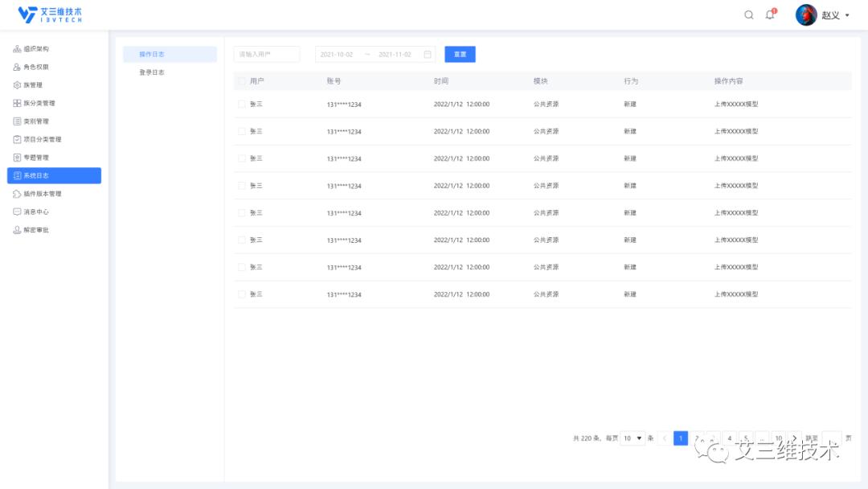
Task: Open notifications via the bell icon
Action: coord(770,14)
